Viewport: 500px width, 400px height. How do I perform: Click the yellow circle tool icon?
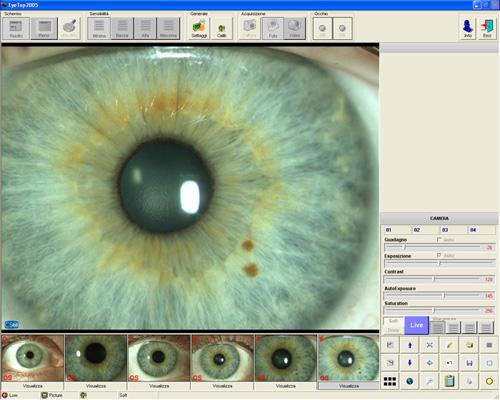[489, 381]
